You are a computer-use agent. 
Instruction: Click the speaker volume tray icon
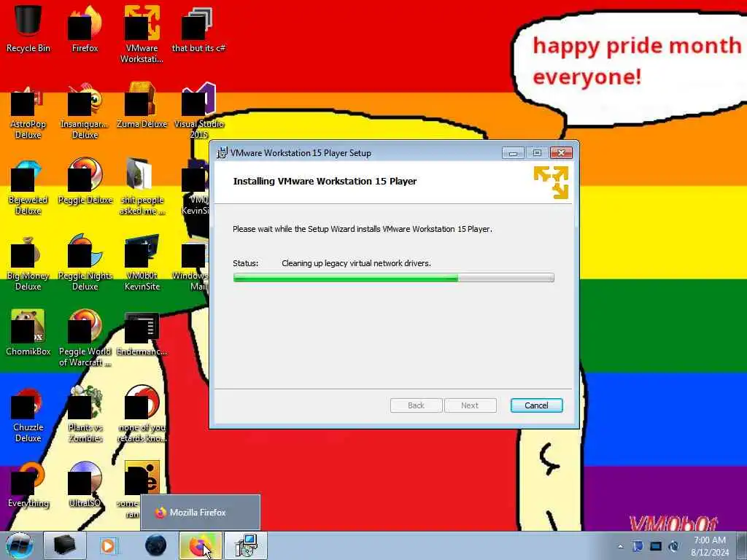pos(673,546)
